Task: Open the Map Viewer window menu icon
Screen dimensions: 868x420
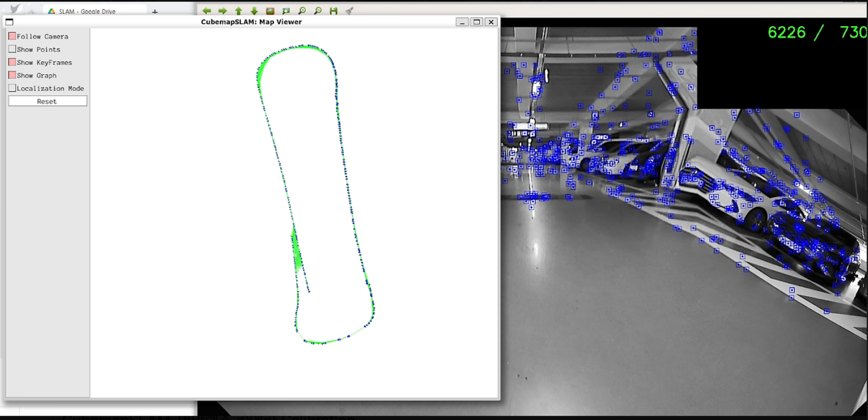Action: [10, 22]
